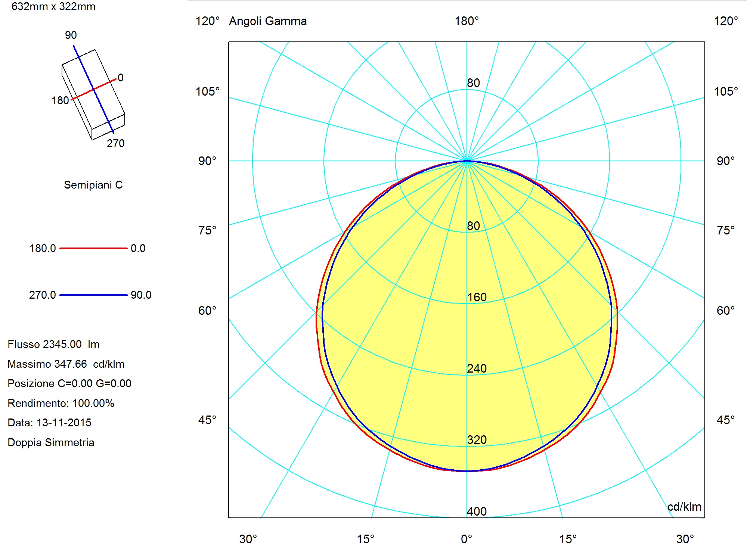The height and width of the screenshot is (560, 747).
Task: Click the Flusso 2345.00 lm text
Action: coord(53,344)
